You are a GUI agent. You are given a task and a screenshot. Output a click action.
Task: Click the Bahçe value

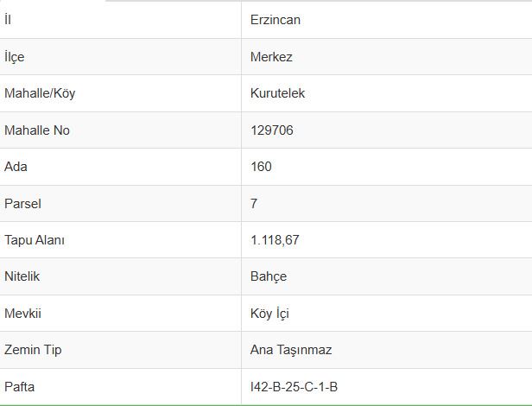tap(268, 276)
